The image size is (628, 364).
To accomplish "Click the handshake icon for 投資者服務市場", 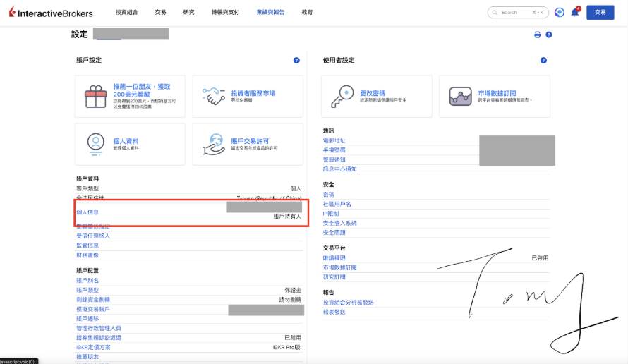I will 214,96.
